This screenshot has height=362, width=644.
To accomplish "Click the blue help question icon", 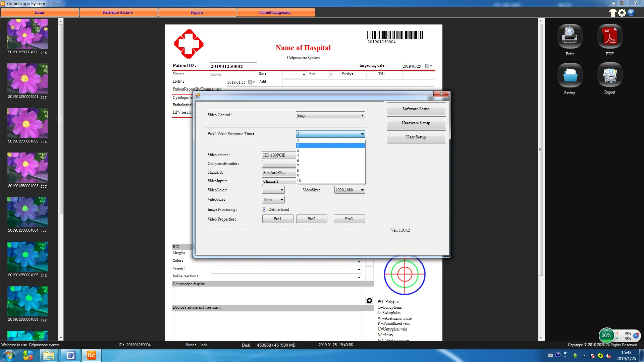I will [x=631, y=13].
